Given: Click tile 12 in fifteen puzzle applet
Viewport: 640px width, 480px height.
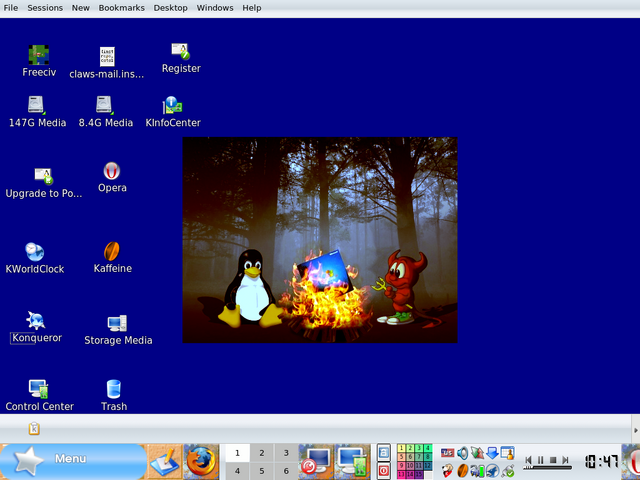Looking at the screenshot, I should [427, 465].
